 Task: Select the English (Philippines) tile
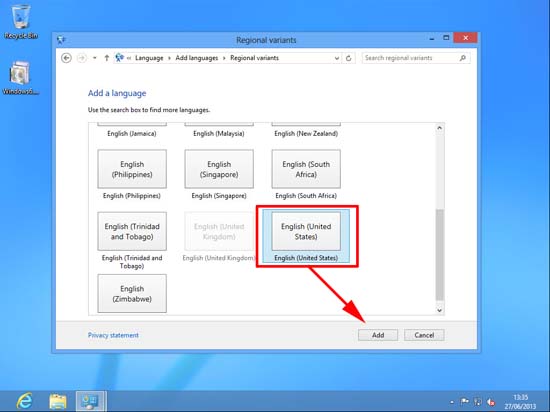coord(132,169)
